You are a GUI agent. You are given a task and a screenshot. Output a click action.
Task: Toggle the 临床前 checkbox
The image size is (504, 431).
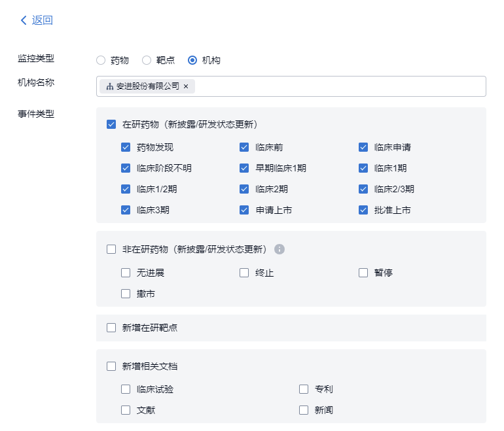pos(244,147)
